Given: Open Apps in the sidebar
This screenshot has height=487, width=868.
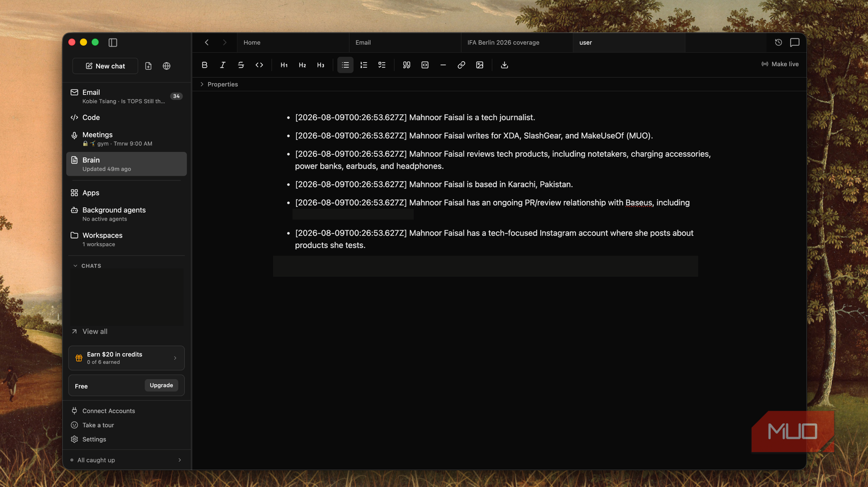Looking at the screenshot, I should tap(126, 193).
